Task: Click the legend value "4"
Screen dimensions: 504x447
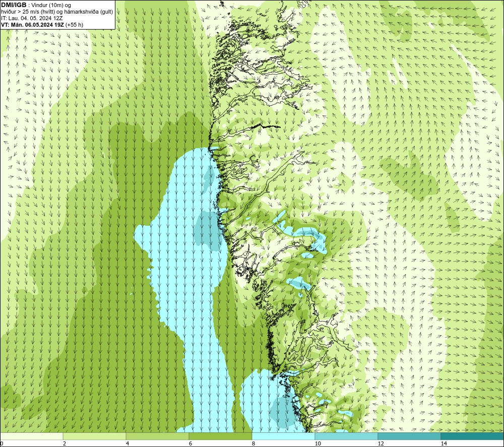Action: click(128, 443)
